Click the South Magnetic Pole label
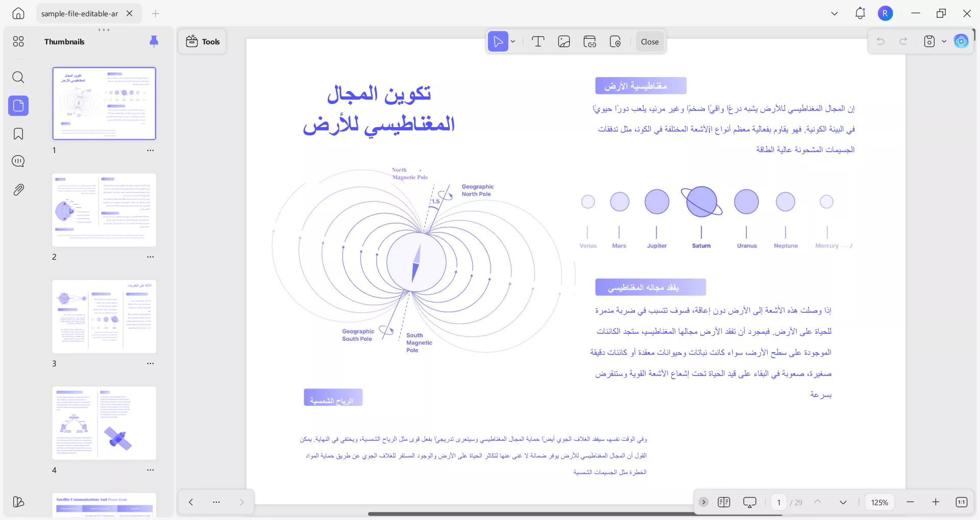 [x=419, y=343]
